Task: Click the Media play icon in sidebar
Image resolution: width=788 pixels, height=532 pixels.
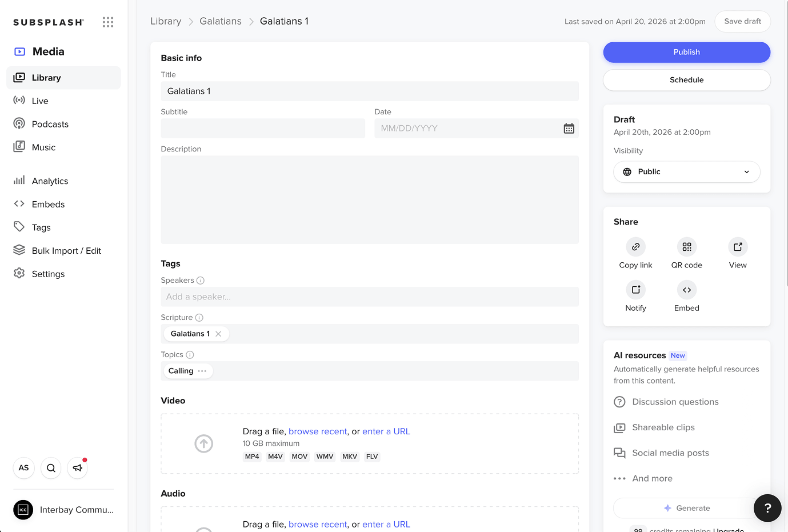Action: [x=19, y=51]
